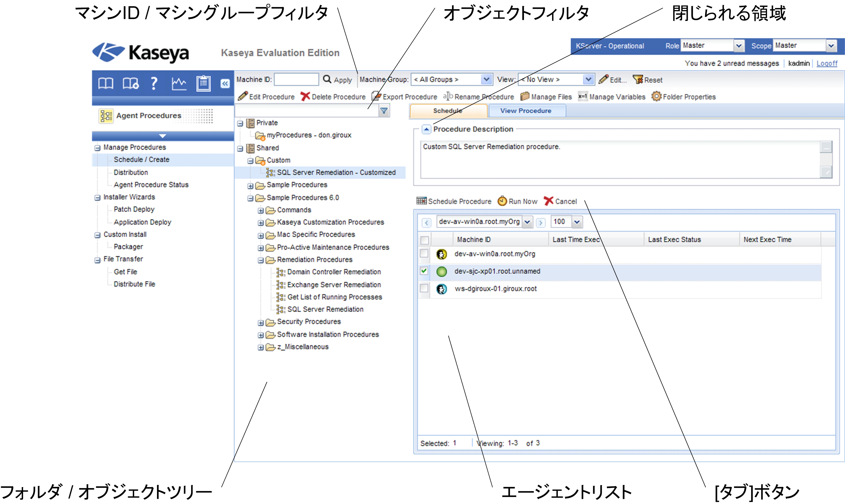Expand the Security Procedures folder
Screen dimensions: 845x504
[261, 323]
